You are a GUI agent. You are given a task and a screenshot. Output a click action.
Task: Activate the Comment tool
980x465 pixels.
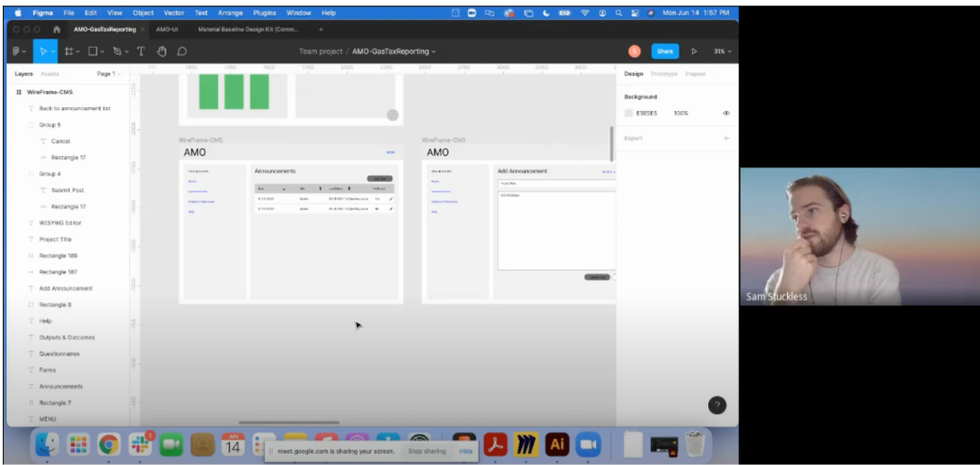182,51
